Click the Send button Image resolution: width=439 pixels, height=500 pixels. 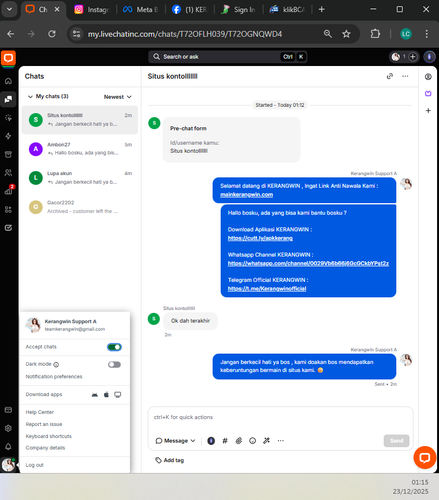pyautogui.click(x=396, y=441)
